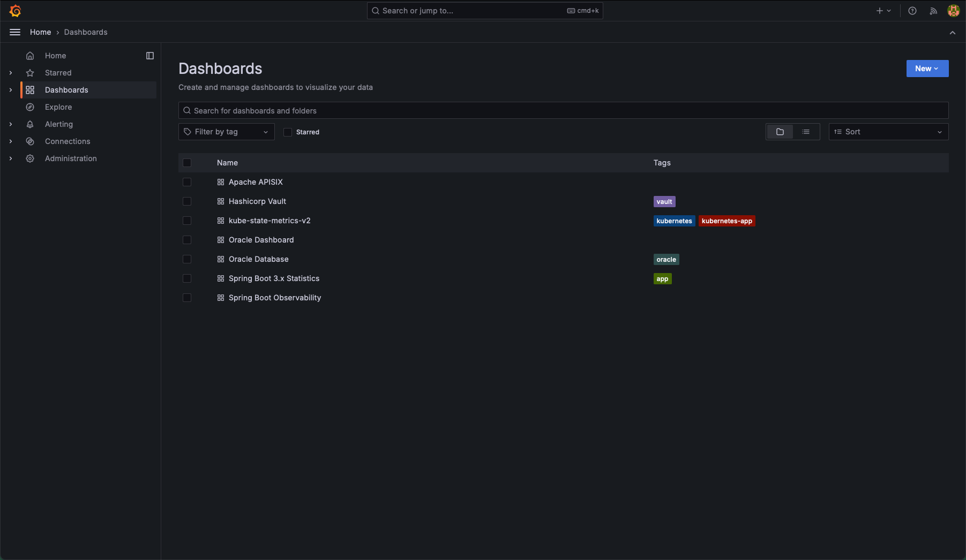Filter by the green app tag

(662, 279)
